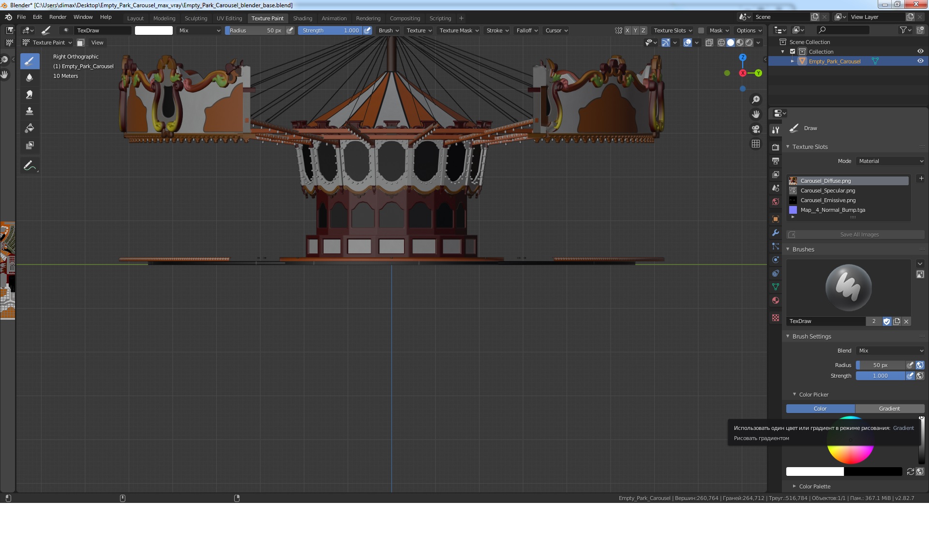Select the Soften tool
Viewport: 929px width, 560px height.
point(30,77)
